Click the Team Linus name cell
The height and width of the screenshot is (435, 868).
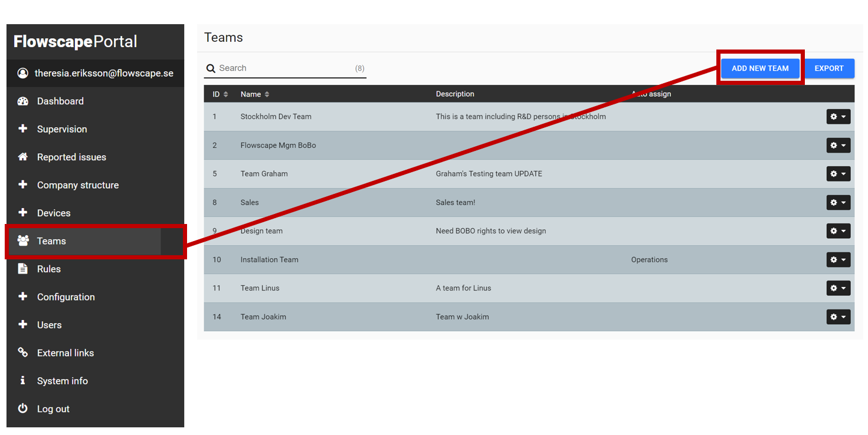pos(260,288)
